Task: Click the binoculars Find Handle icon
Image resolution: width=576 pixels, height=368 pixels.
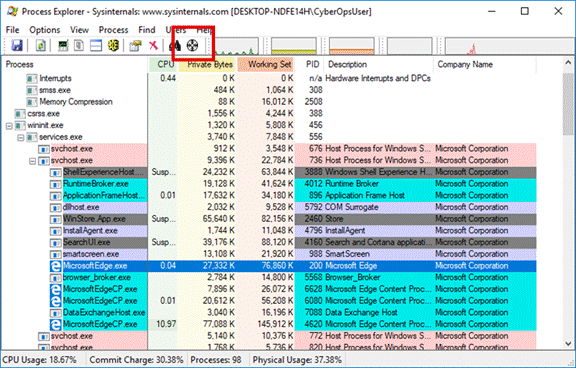Action: click(175, 46)
